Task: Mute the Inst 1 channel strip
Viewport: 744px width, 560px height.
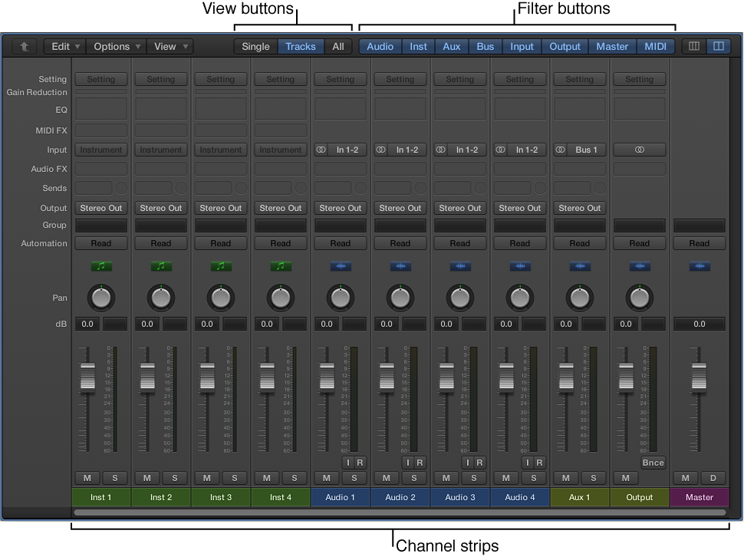Action: point(87,477)
